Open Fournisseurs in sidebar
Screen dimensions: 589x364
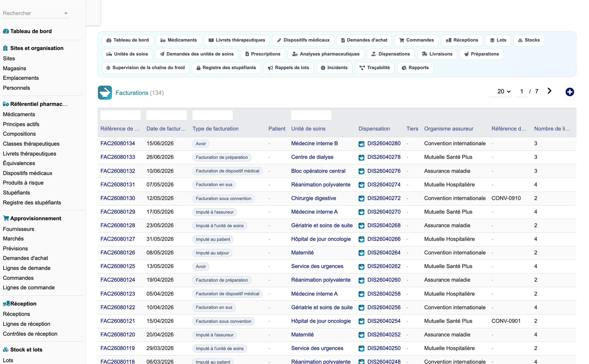(x=18, y=229)
